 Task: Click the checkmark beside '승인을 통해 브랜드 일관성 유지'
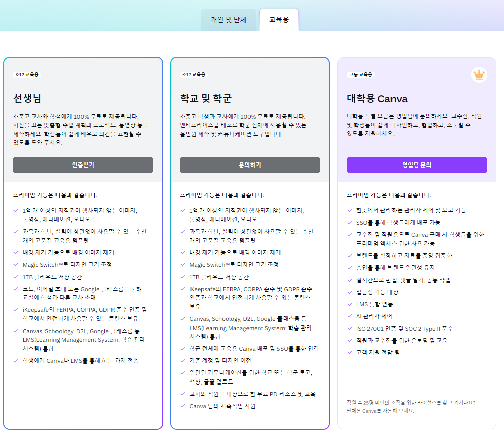(350, 267)
